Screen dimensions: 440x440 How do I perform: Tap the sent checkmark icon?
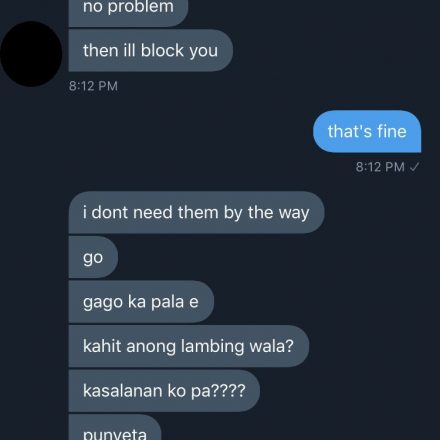tap(414, 167)
